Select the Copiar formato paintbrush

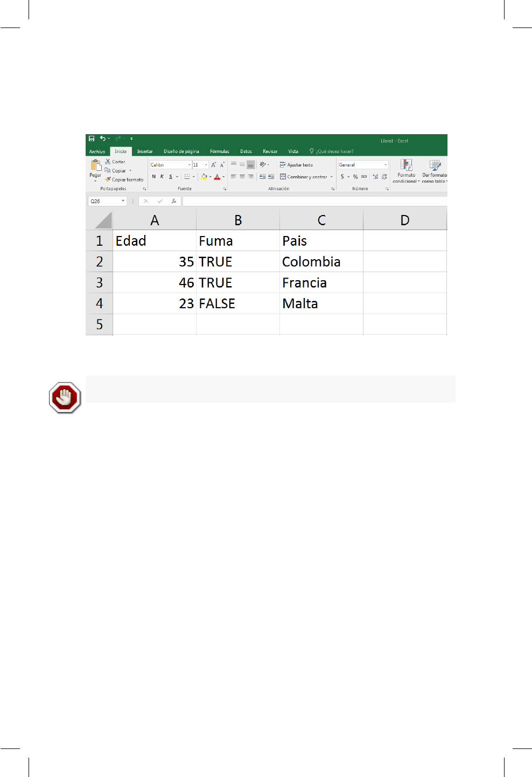108,179
